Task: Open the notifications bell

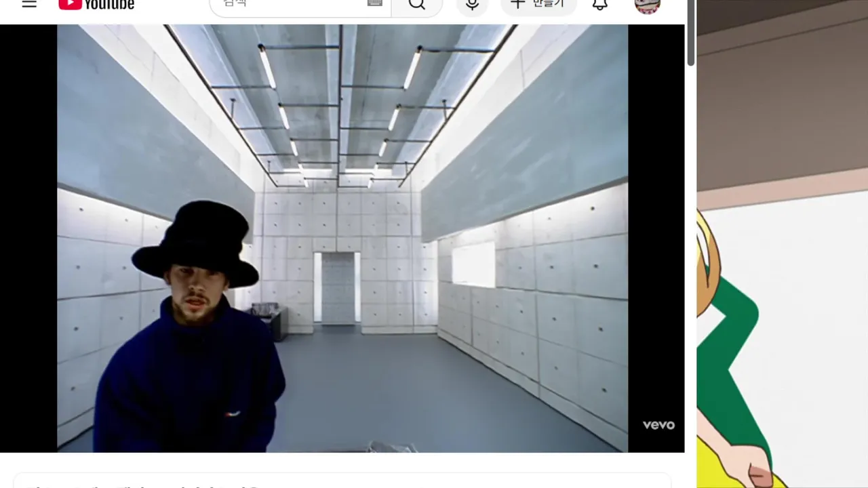Action: pos(600,4)
